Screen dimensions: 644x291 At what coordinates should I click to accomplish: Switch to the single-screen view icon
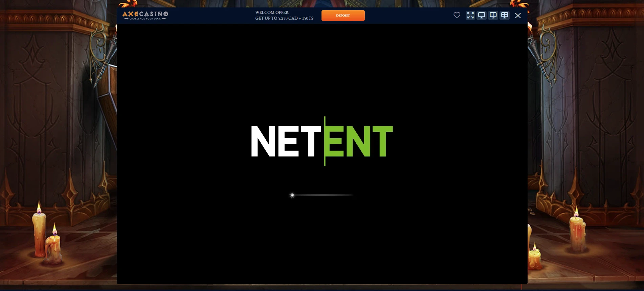pyautogui.click(x=482, y=16)
